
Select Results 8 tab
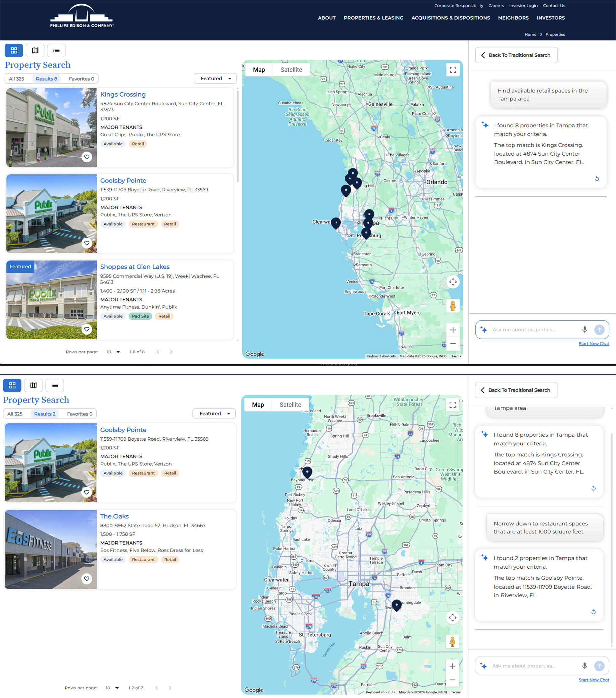47,79
